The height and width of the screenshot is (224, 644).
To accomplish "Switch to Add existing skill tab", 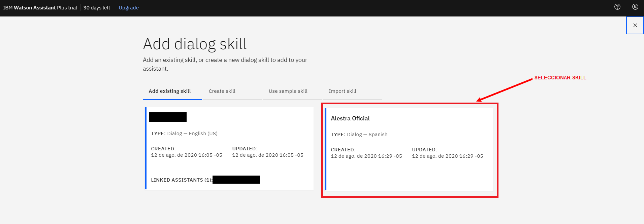I will coord(172,91).
